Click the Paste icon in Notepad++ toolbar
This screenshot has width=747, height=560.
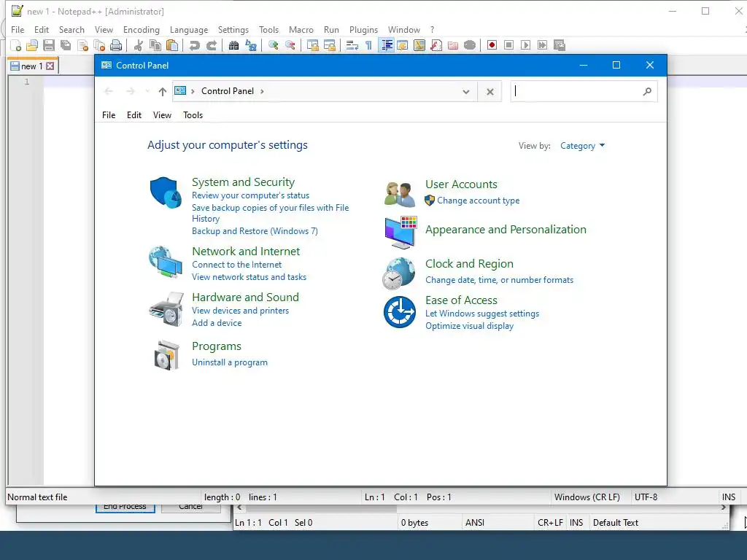coord(172,45)
